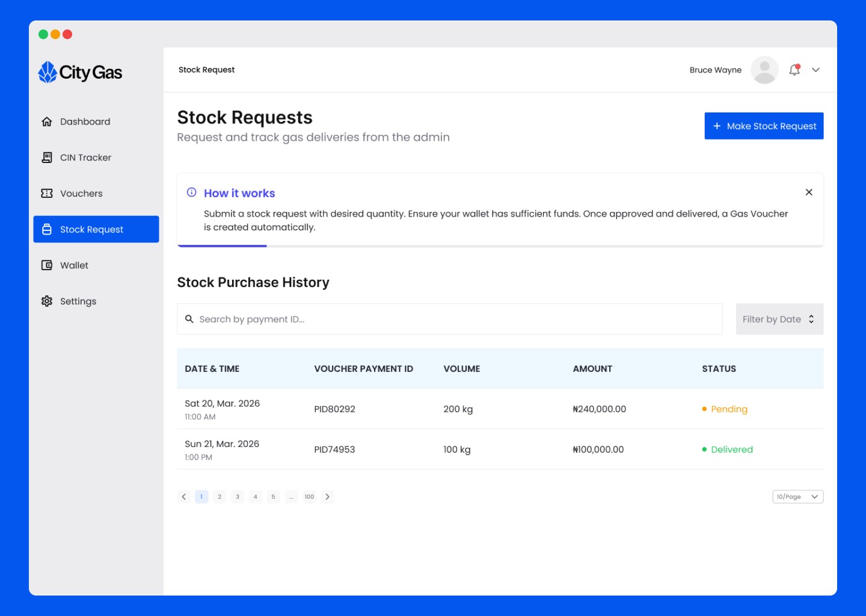Click the AMOUNT column header
The height and width of the screenshot is (616, 866).
(x=592, y=369)
